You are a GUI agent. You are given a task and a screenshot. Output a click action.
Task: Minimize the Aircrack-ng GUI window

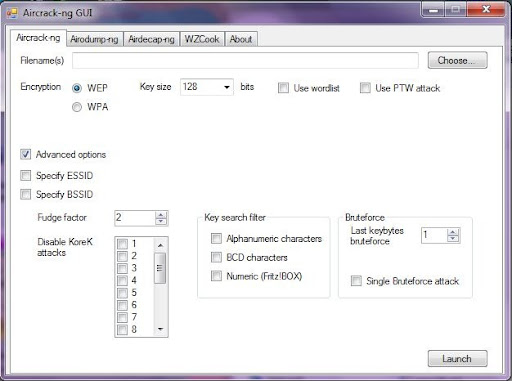click(434, 10)
